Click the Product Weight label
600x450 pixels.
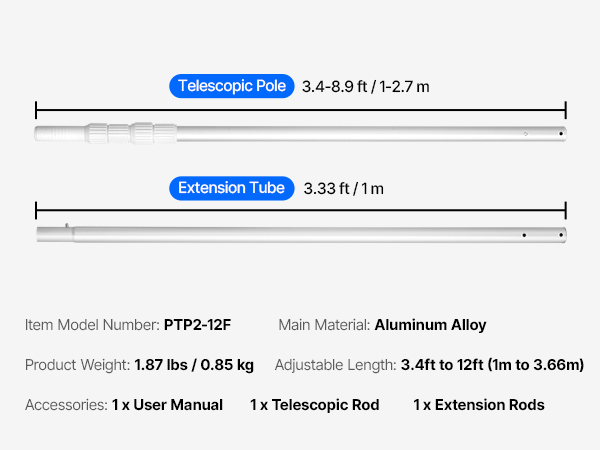pyautogui.click(x=76, y=365)
